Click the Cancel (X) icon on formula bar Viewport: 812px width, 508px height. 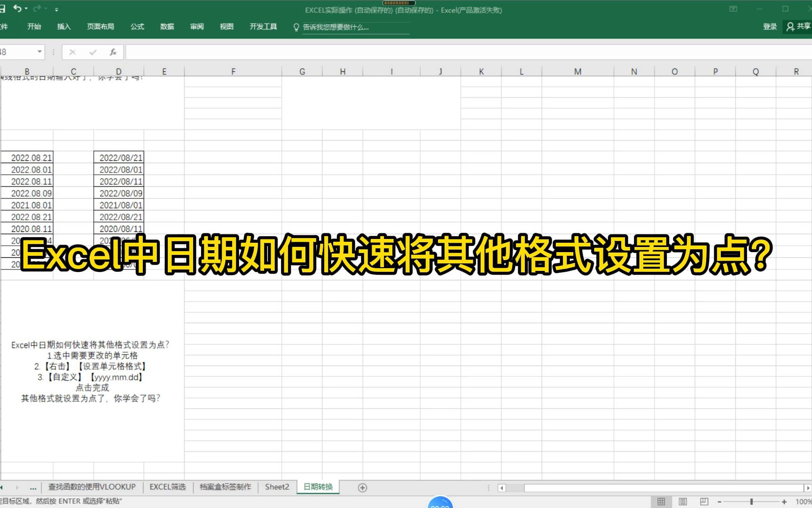pyautogui.click(x=72, y=52)
